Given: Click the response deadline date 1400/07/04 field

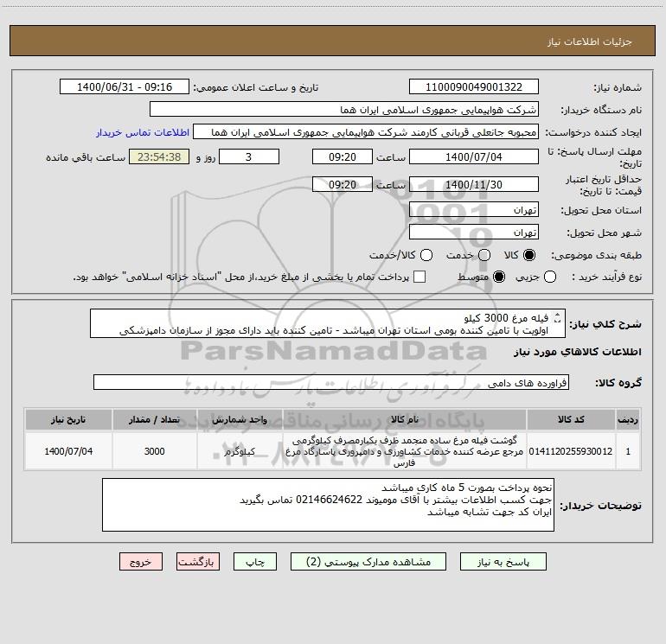Looking at the screenshot, I should pyautogui.click(x=474, y=156).
